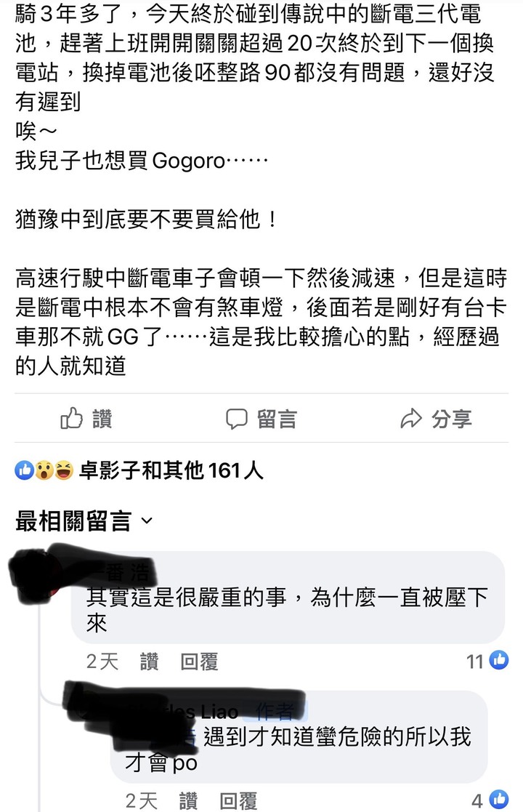The height and width of the screenshot is (812, 523).
Task: Tap the wow face reaction emoji
Action: click(x=44, y=470)
